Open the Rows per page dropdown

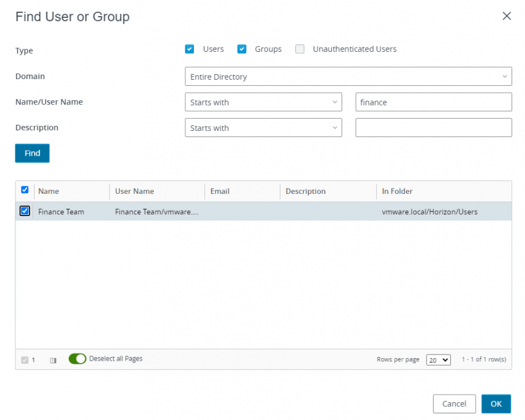point(438,359)
